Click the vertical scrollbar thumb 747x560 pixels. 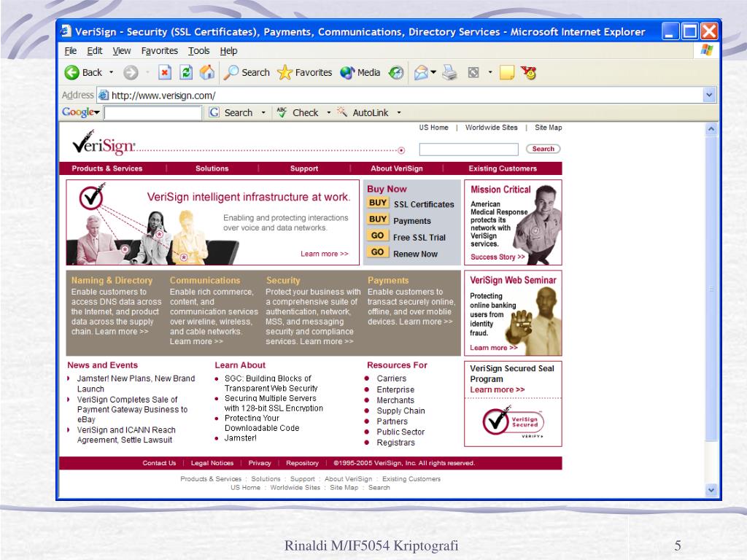(x=711, y=289)
